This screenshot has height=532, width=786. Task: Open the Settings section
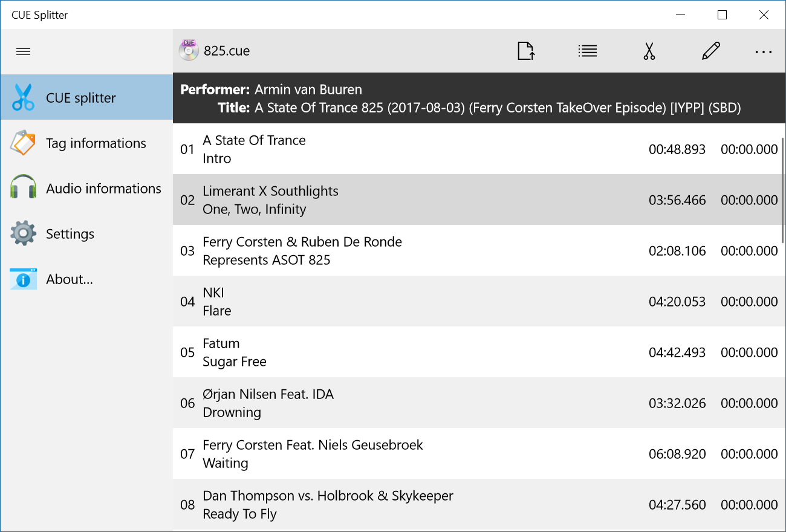point(70,233)
